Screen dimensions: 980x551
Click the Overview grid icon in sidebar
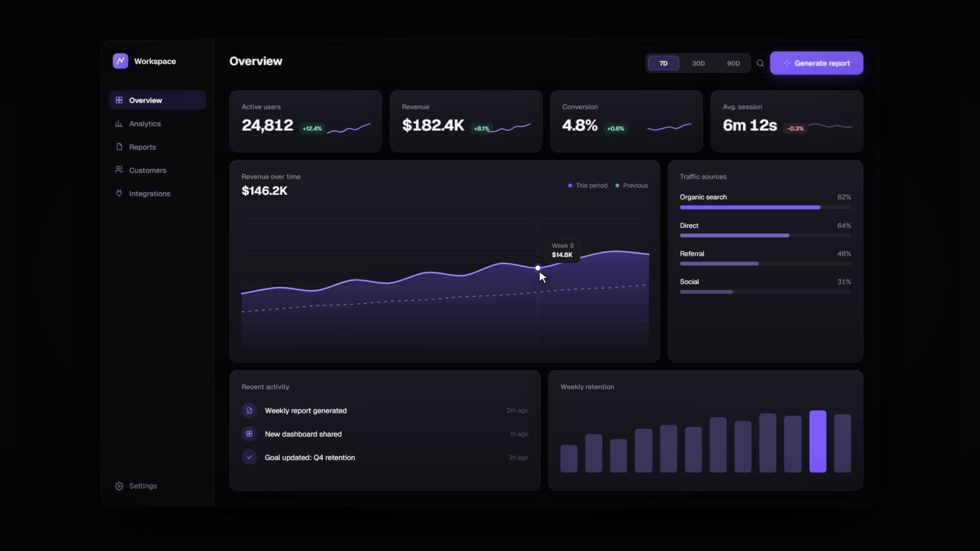coord(119,100)
